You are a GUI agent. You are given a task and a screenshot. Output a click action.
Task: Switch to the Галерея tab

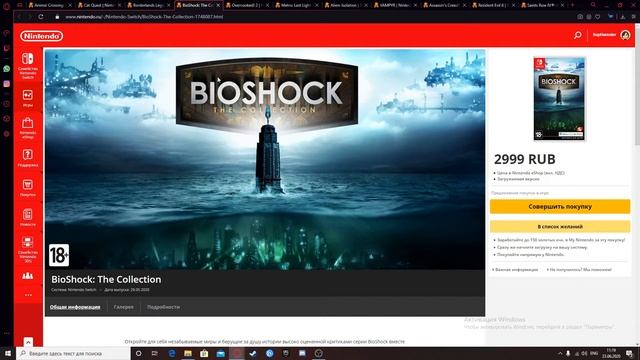pyautogui.click(x=124, y=307)
